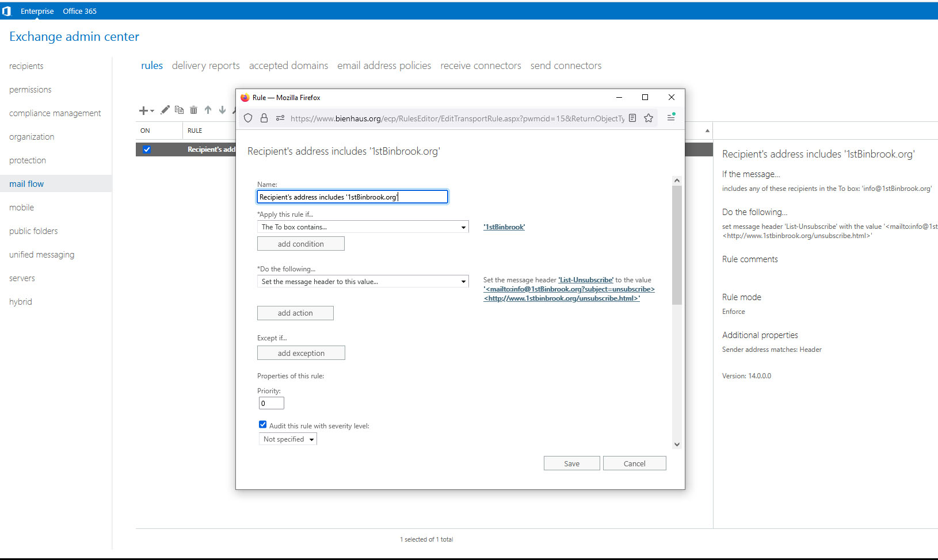Open the delivery reports tab
Image resolution: width=938 pixels, height=560 pixels.
point(206,66)
